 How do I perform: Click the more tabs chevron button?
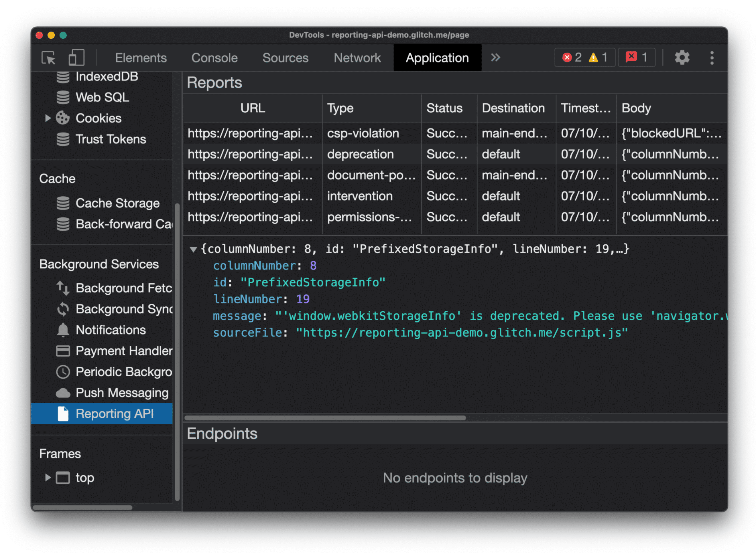coord(496,58)
